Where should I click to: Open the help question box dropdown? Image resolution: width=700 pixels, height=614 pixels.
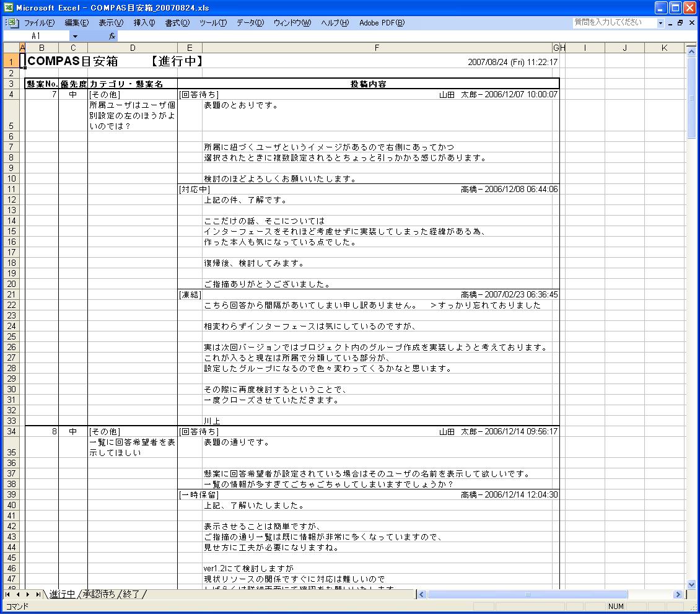[660, 23]
